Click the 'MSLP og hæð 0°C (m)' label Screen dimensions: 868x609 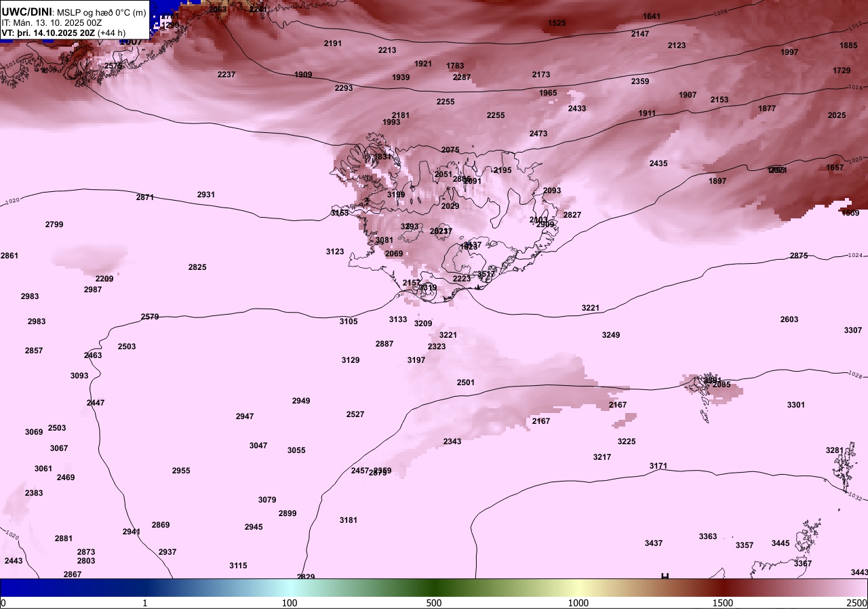pyautogui.click(x=101, y=12)
